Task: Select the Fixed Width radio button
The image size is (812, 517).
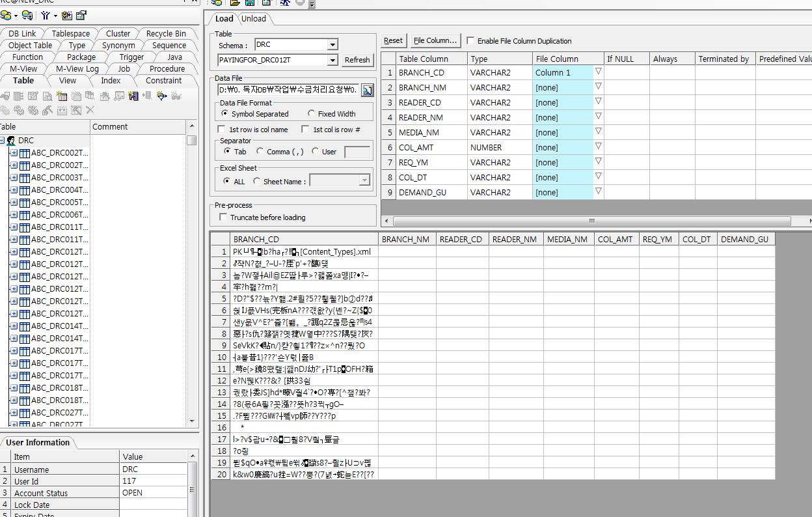Action: [x=312, y=114]
